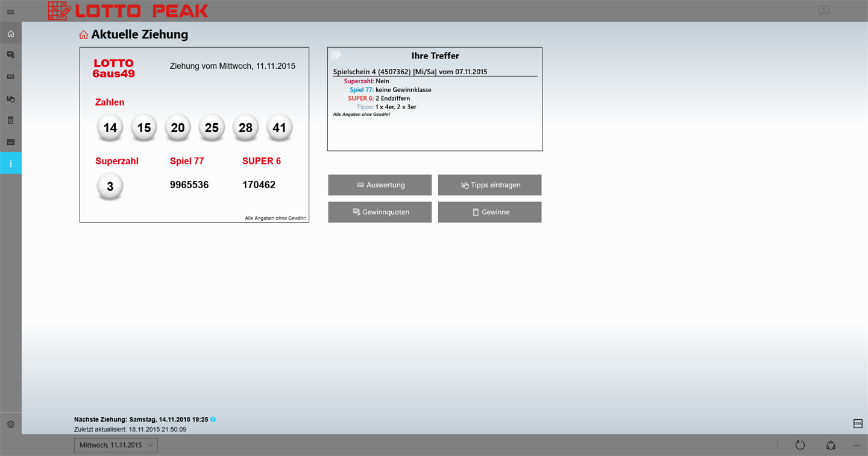Open the ticket icon below calculator in sidebar

(11, 142)
